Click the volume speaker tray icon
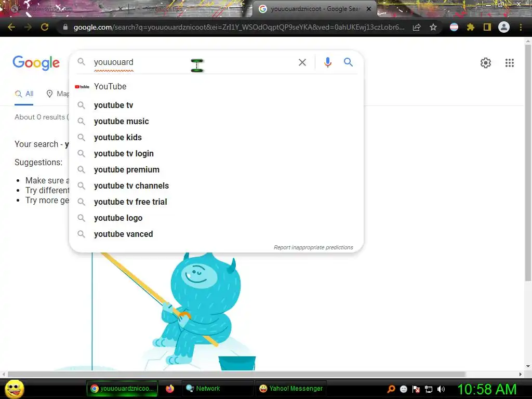The image size is (532, 399). tap(441, 389)
